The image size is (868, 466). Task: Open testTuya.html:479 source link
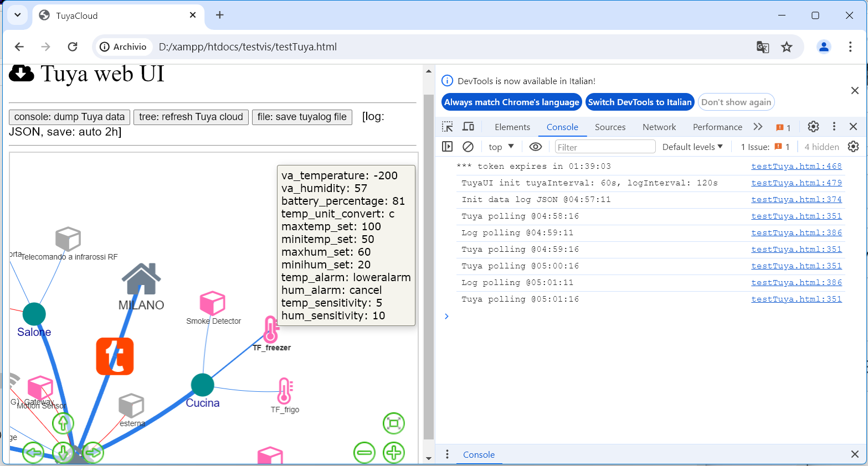(x=797, y=183)
